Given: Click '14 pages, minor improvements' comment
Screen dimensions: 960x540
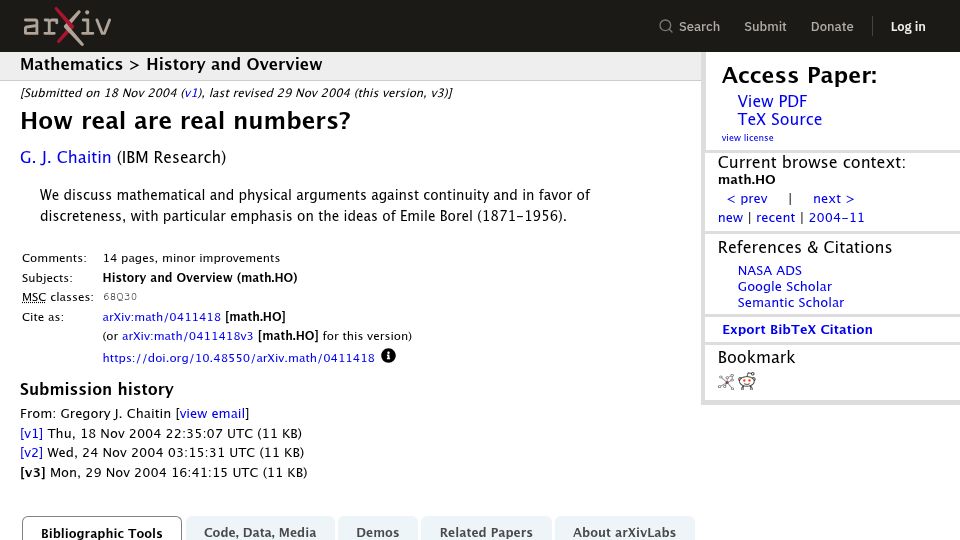Looking at the screenshot, I should pos(191,258).
